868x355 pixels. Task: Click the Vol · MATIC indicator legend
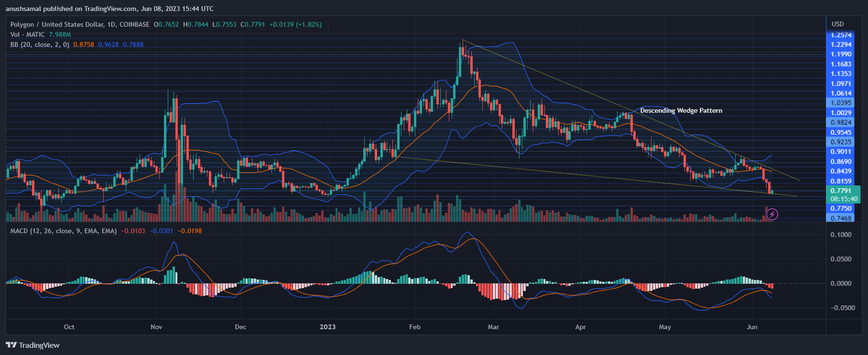coord(28,34)
